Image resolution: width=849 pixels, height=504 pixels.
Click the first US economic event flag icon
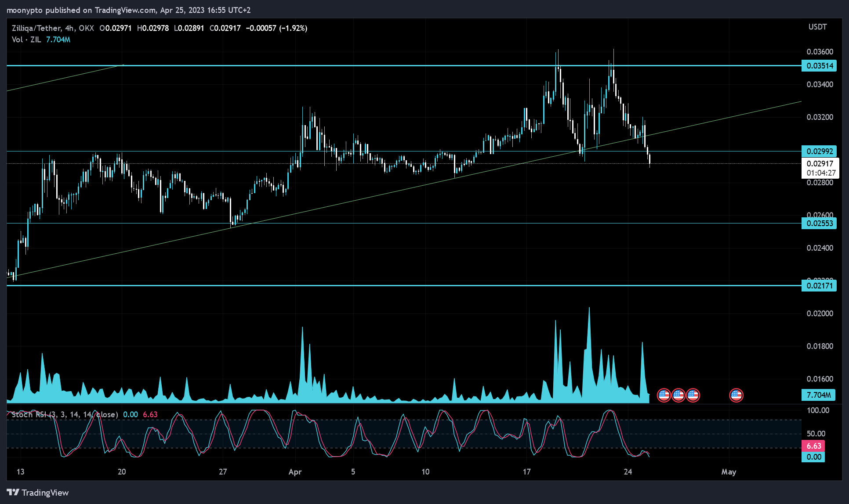click(664, 395)
